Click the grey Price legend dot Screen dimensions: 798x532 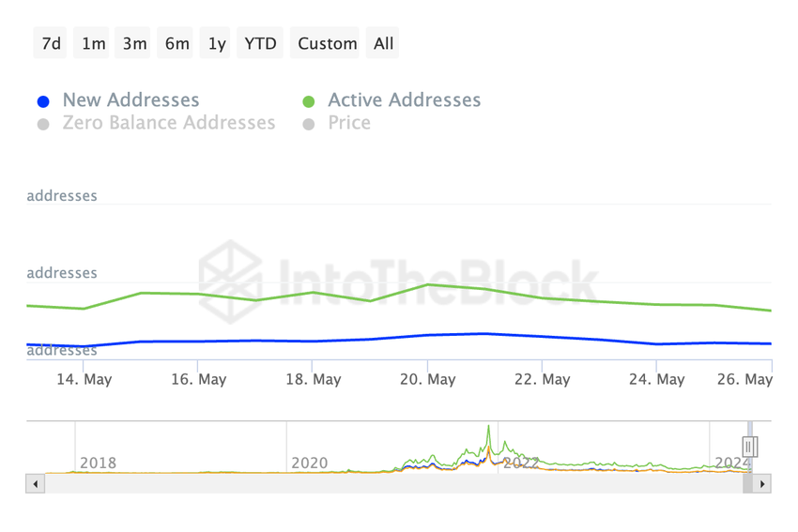pyautogui.click(x=309, y=124)
